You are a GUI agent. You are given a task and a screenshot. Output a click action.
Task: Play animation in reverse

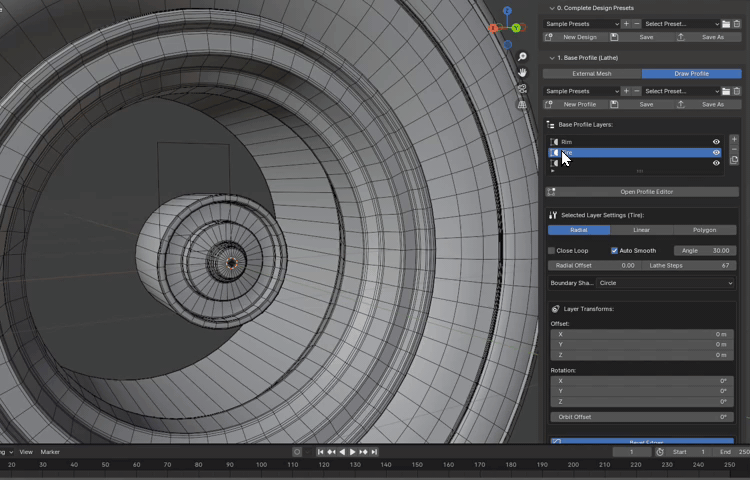tap(342, 452)
